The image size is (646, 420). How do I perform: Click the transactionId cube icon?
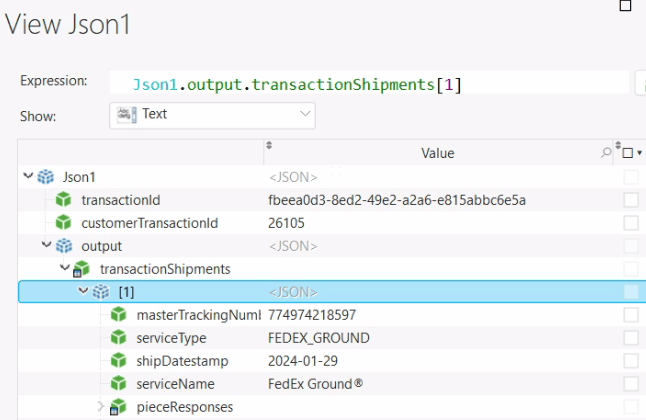coord(64,200)
